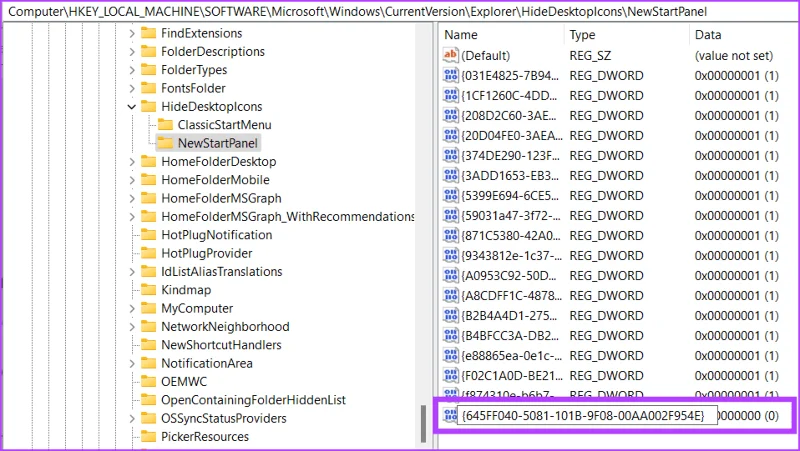Click the (Default) string value icon

click(x=451, y=55)
